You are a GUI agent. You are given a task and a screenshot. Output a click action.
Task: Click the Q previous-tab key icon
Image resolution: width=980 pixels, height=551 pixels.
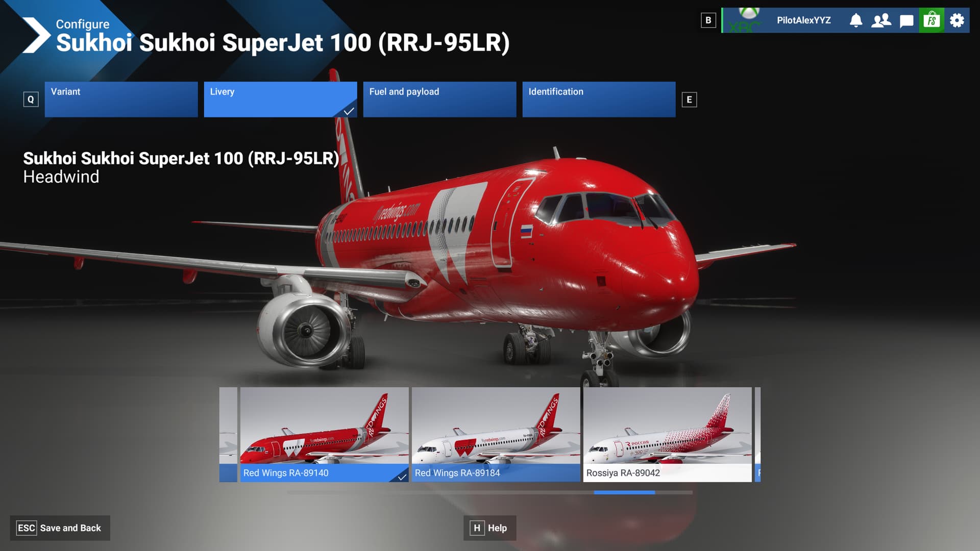31,99
